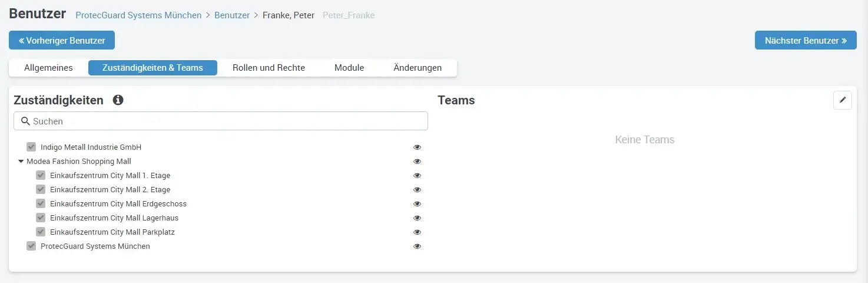868x283 pixels.
Task: Go to Vorheriger Benutzer
Action: point(62,40)
